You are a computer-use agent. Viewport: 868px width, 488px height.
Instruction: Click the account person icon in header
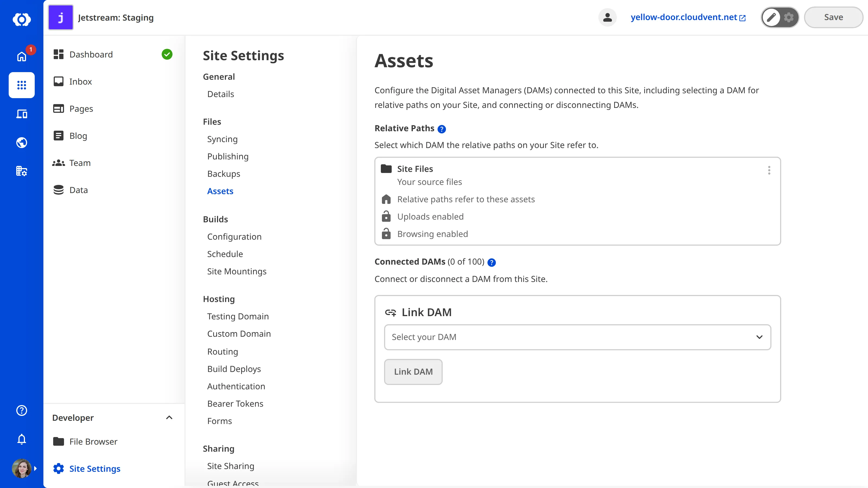[608, 17]
